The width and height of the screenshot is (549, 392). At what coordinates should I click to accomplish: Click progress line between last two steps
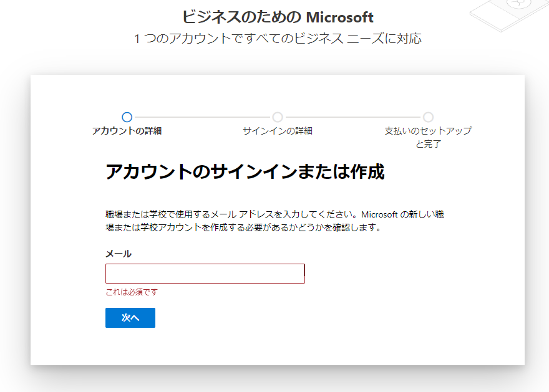click(353, 117)
